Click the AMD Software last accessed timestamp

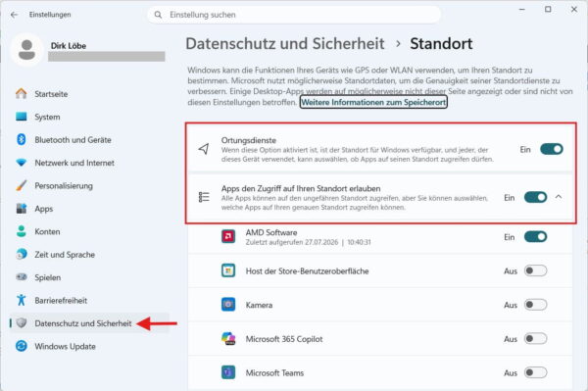309,242
